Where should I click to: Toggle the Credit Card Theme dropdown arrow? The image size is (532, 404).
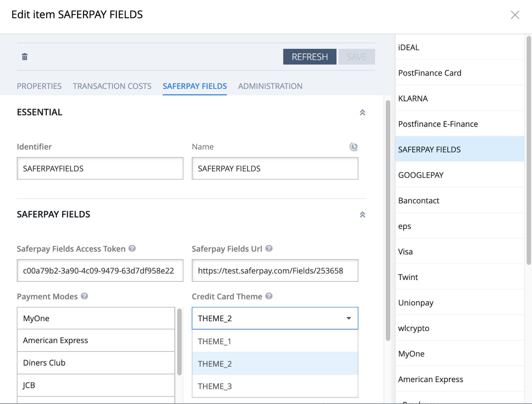[349, 318]
